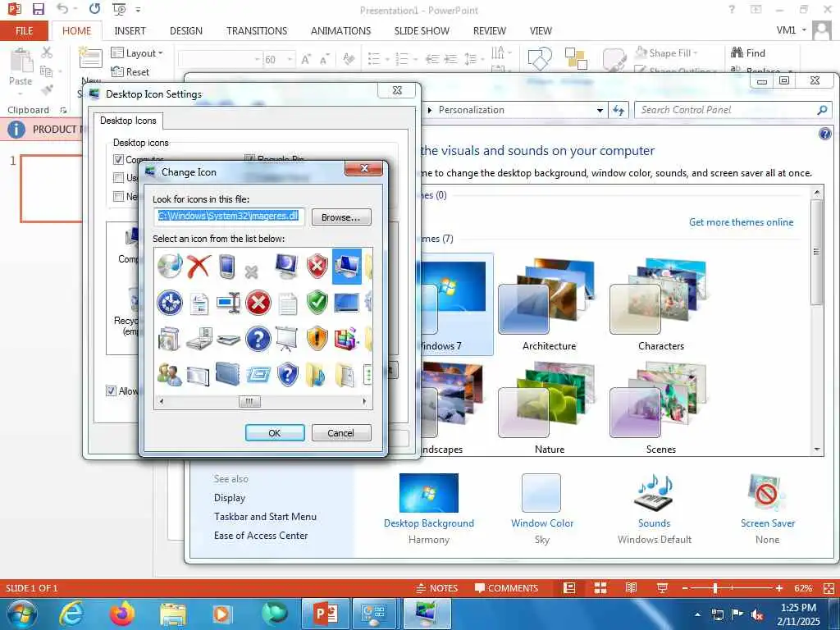The image size is (840, 630).
Task: Toggle Computer checkbox in Desktop Icon Settings
Action: 118,159
